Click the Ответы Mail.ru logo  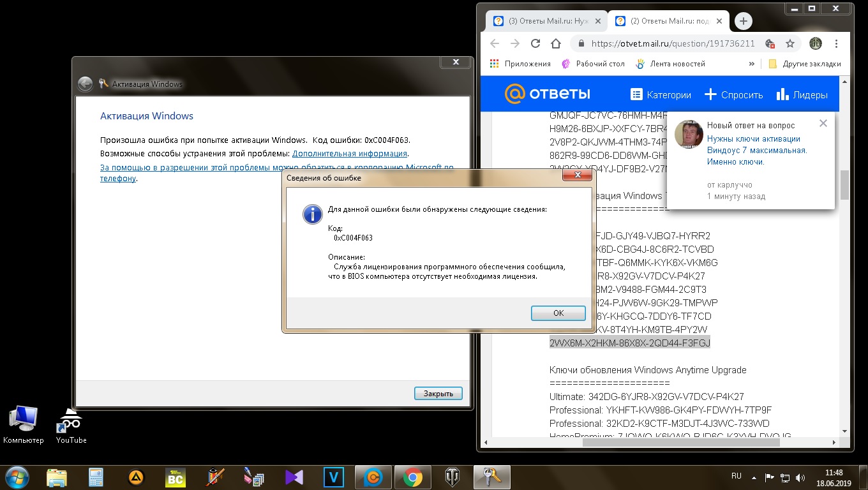click(x=548, y=94)
